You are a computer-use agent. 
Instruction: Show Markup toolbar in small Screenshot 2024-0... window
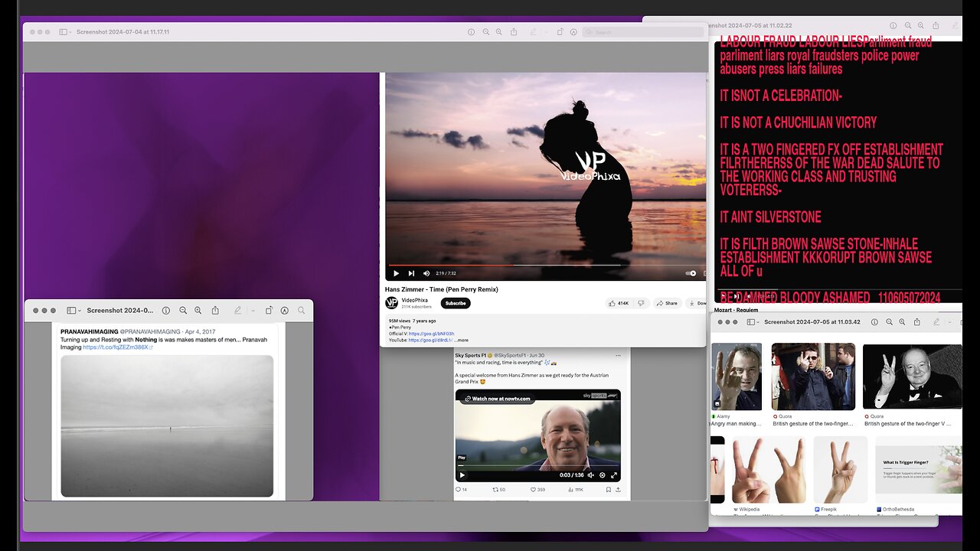click(x=284, y=310)
